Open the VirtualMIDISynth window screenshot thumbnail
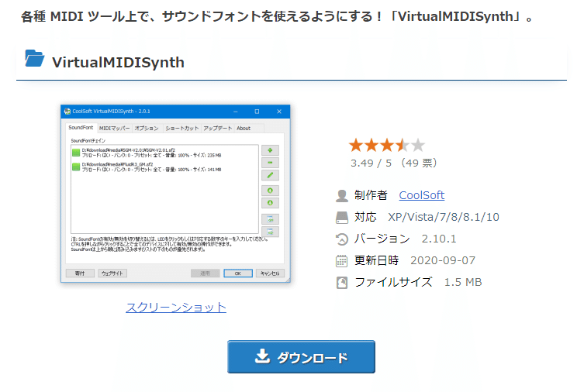Viewport: 584px width, 392px height. pos(175,194)
